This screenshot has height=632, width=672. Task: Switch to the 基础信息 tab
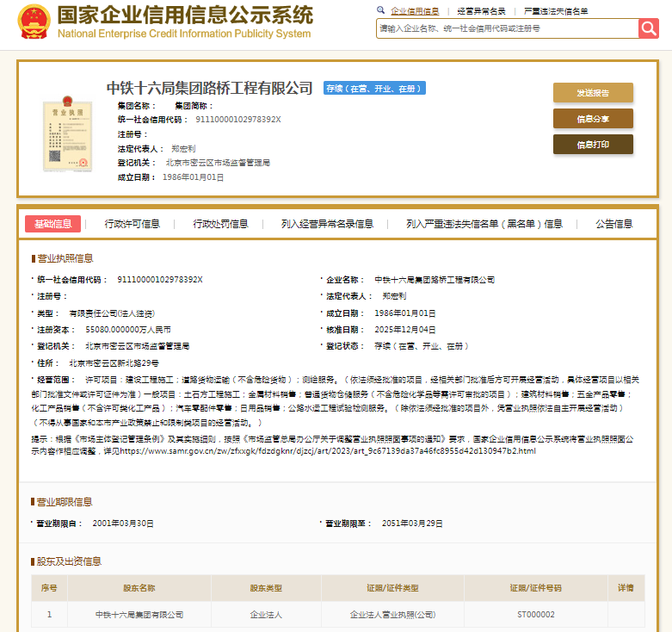[x=52, y=224]
